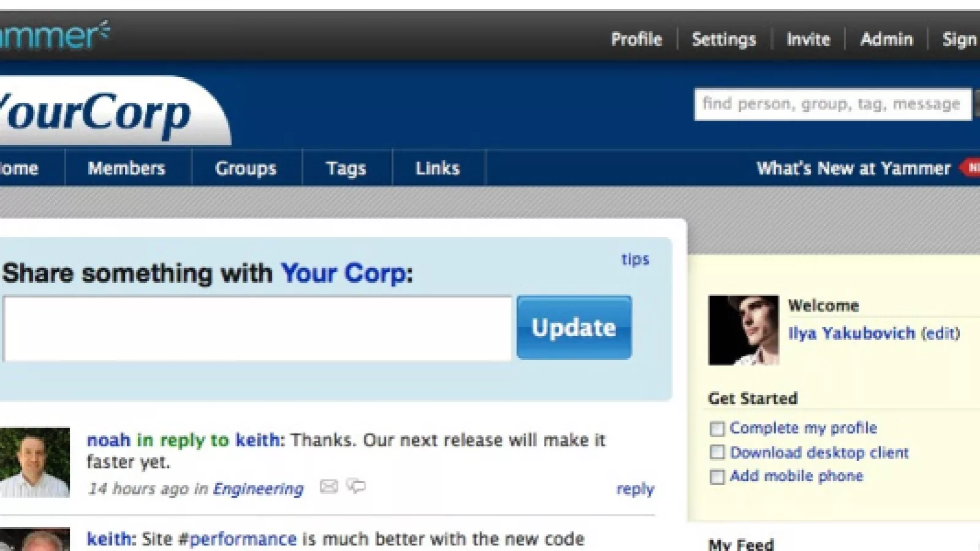
Task: Click the speech bubble icon under noah's message
Action: (356, 487)
